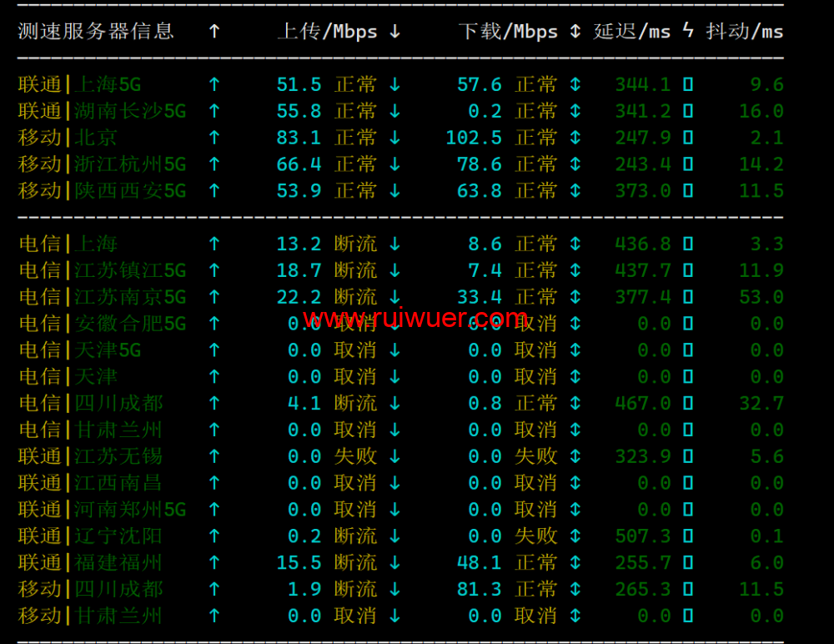Select the 延迟/ms column header

pos(632,32)
